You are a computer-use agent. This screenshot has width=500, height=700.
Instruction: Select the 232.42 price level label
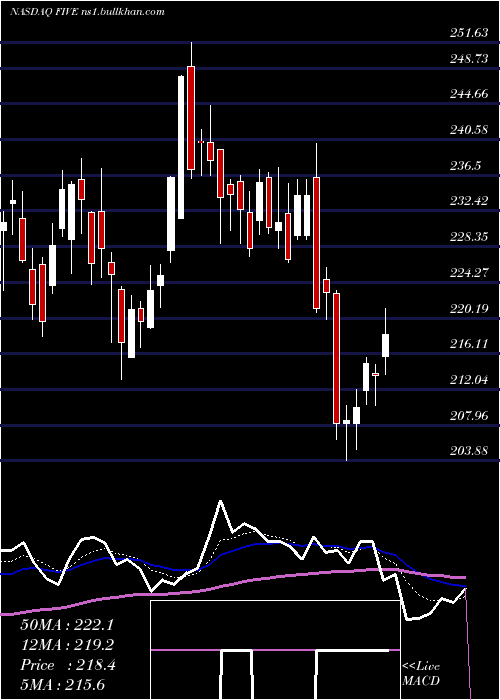tap(468, 200)
